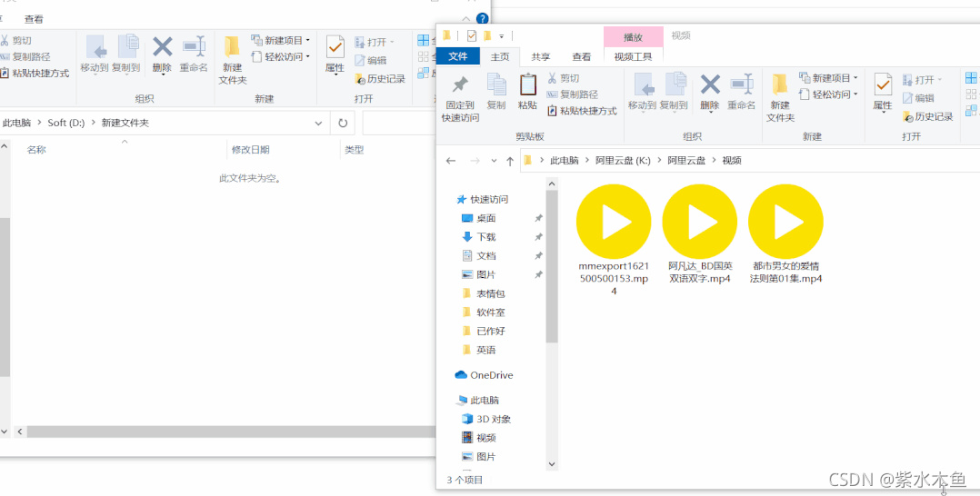The image size is (980, 496).
Task: Click Copy path (复制路径) in front window
Action: [572, 94]
